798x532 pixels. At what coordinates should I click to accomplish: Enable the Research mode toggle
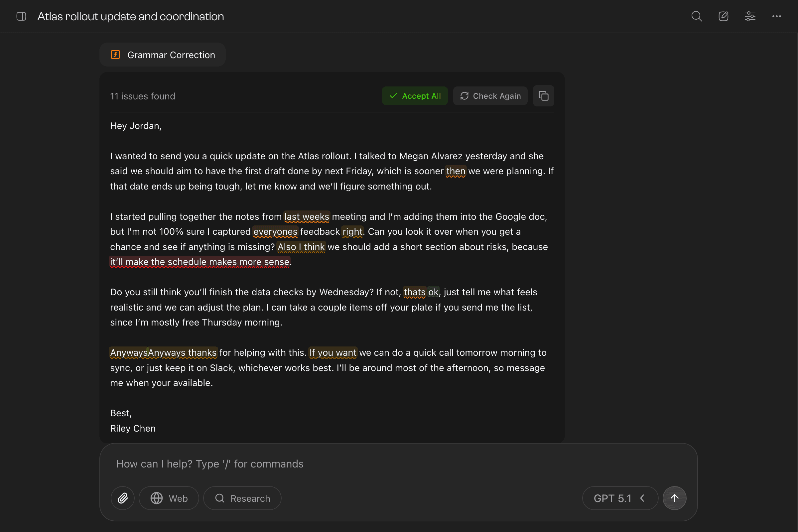point(242,498)
